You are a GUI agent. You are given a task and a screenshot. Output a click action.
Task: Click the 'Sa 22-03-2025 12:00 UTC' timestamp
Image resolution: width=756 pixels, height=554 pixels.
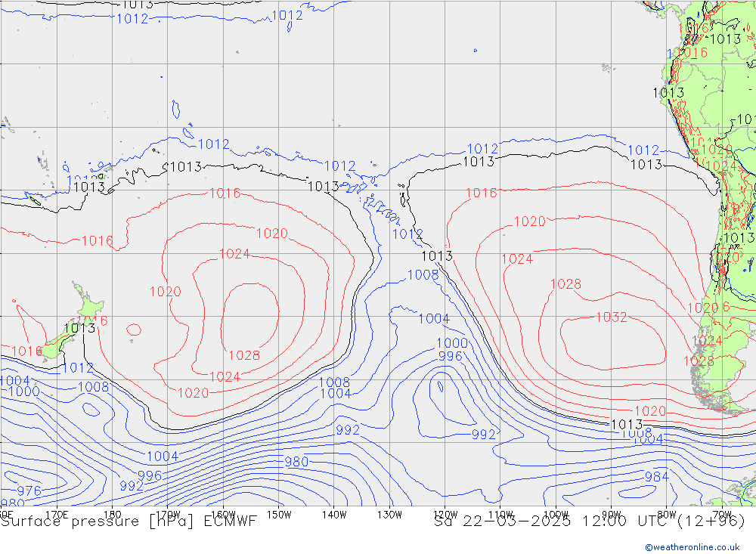[x=552, y=522]
